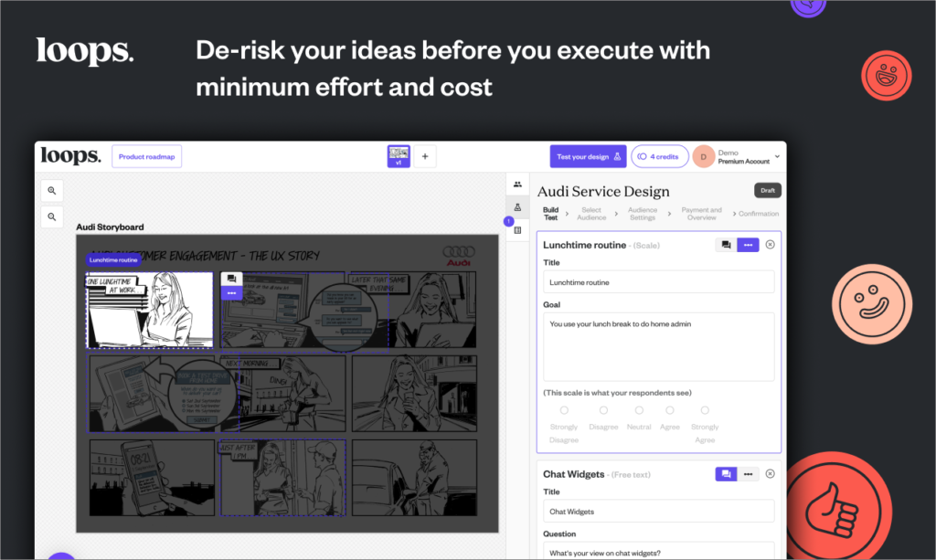Select the Strongly Disagree radio option
Viewport: 936px width, 560px height.
pos(564,410)
